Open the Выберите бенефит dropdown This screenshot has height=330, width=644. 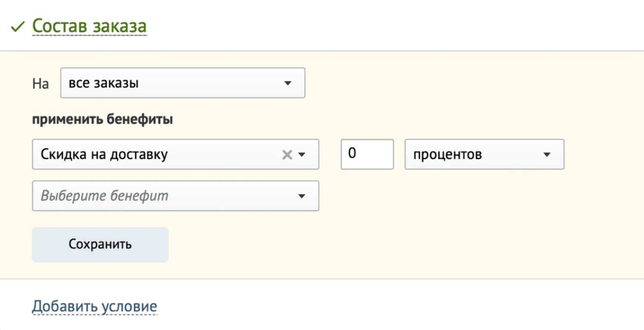[x=175, y=196]
